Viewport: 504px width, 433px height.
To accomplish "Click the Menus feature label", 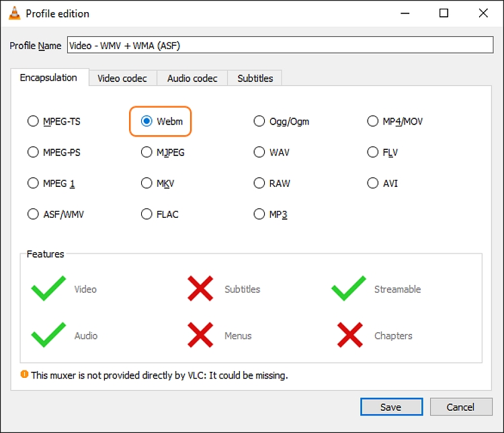I will coord(238,336).
